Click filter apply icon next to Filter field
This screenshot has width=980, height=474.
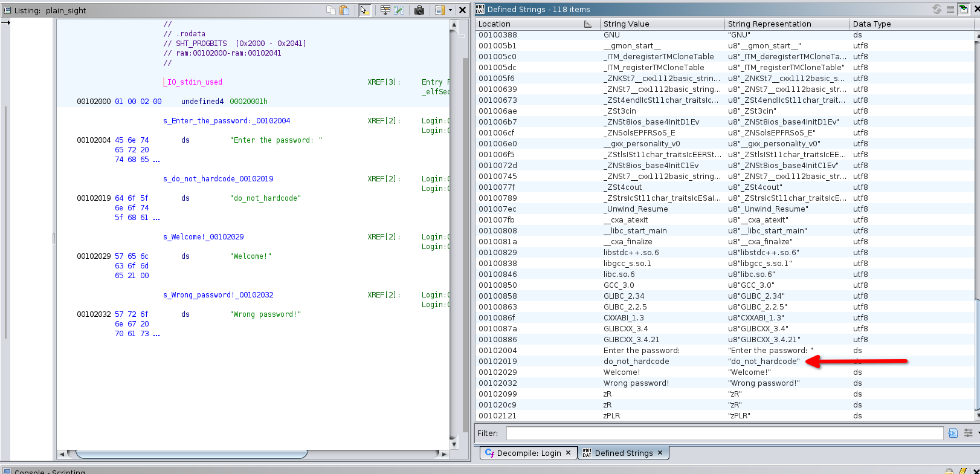click(x=953, y=433)
